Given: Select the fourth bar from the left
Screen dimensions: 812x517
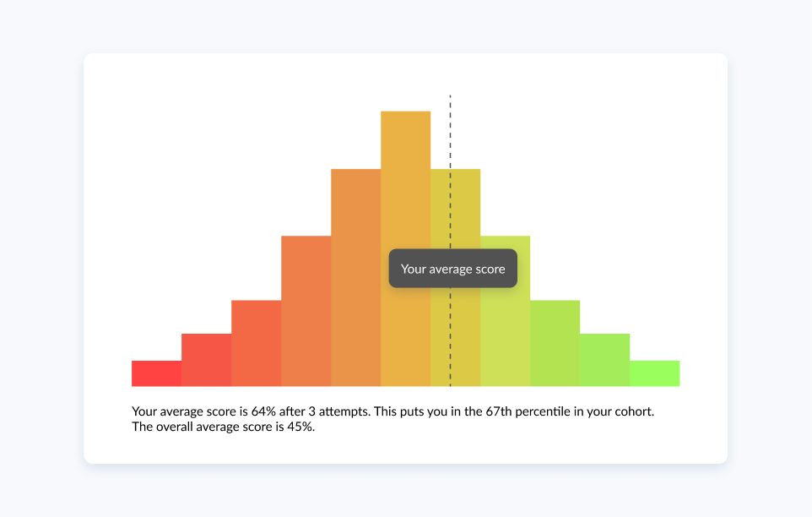Looking at the screenshot, I should [x=306, y=311].
